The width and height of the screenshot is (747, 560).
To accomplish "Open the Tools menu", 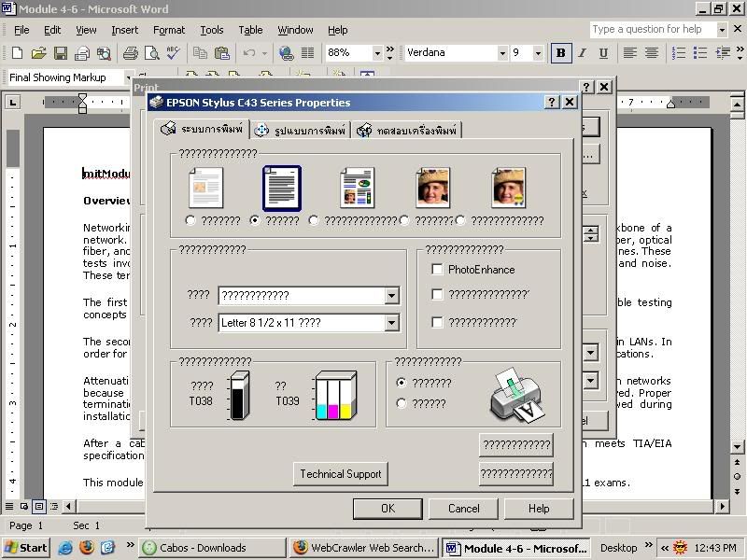I will [x=212, y=30].
